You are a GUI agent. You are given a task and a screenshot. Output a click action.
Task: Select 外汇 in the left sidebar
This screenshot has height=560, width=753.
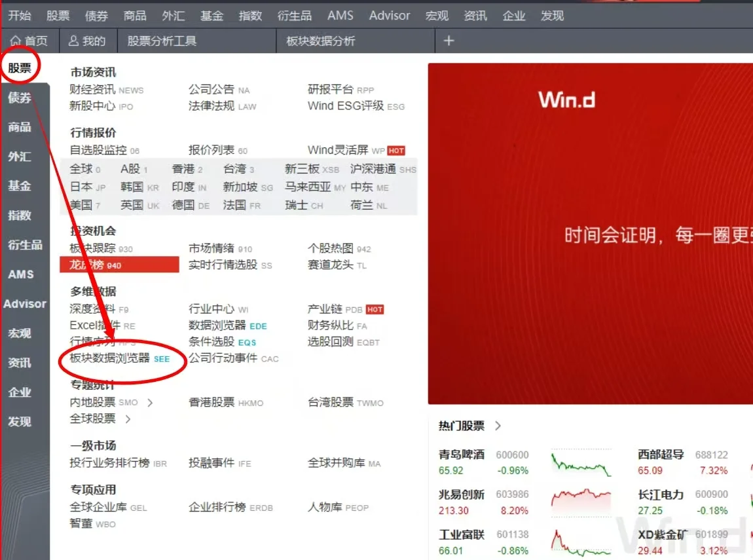pyautogui.click(x=20, y=157)
